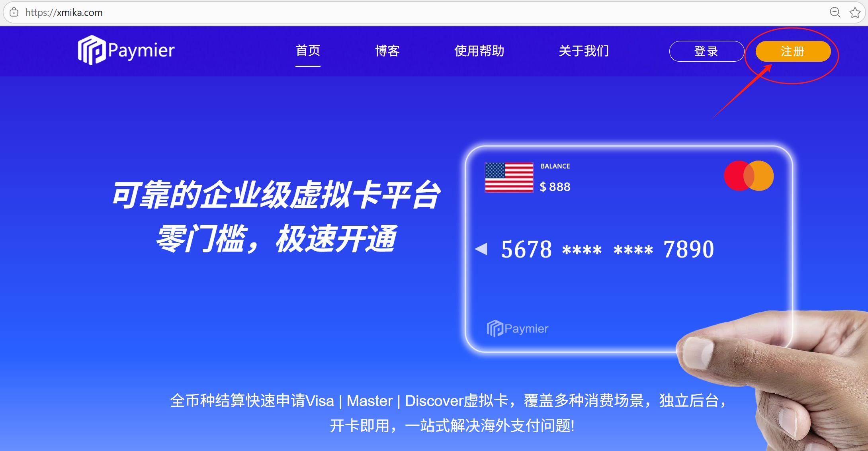Bookmark page with star icon
The width and height of the screenshot is (868, 451).
point(854,13)
